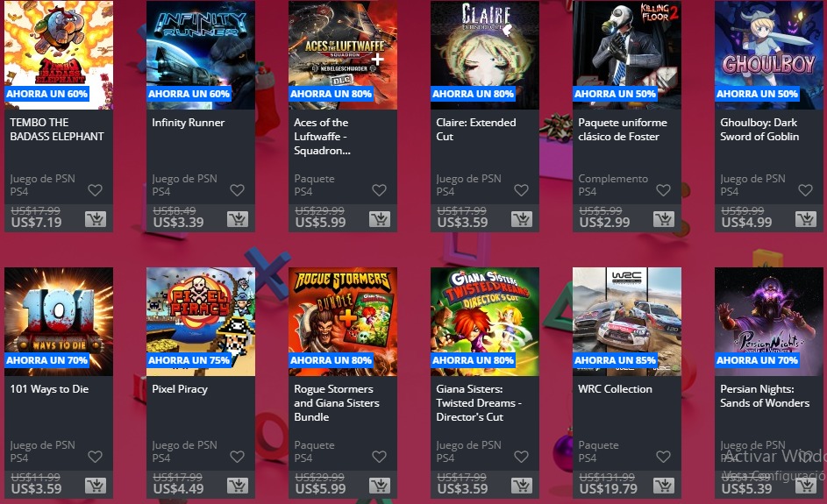
Task: Open the Rogue Stormers and Giana Sisters Bundle title
Action: [x=337, y=403]
